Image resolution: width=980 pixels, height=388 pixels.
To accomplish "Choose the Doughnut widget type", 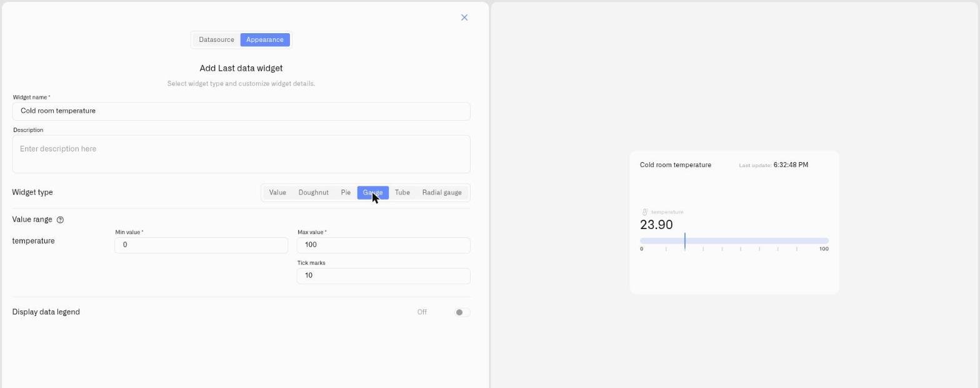I will 313,193.
